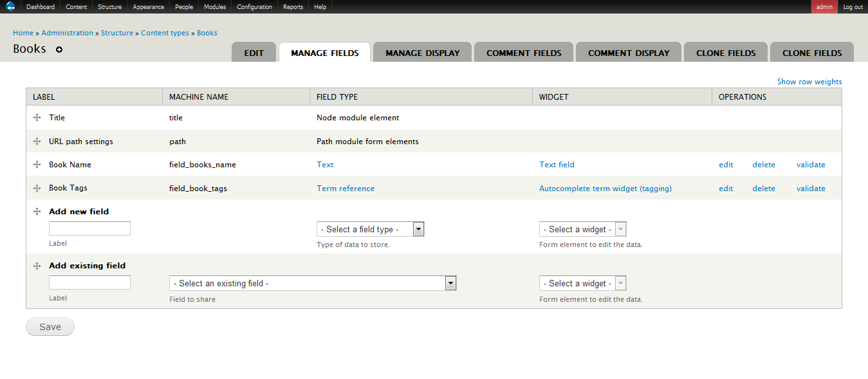Click the Label input under Add new field
Image resolution: width=868 pixels, height=379 pixels.
tap(89, 228)
